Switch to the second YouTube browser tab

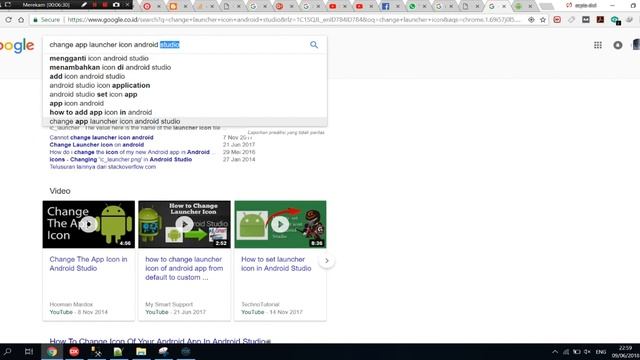tap(359, 6)
